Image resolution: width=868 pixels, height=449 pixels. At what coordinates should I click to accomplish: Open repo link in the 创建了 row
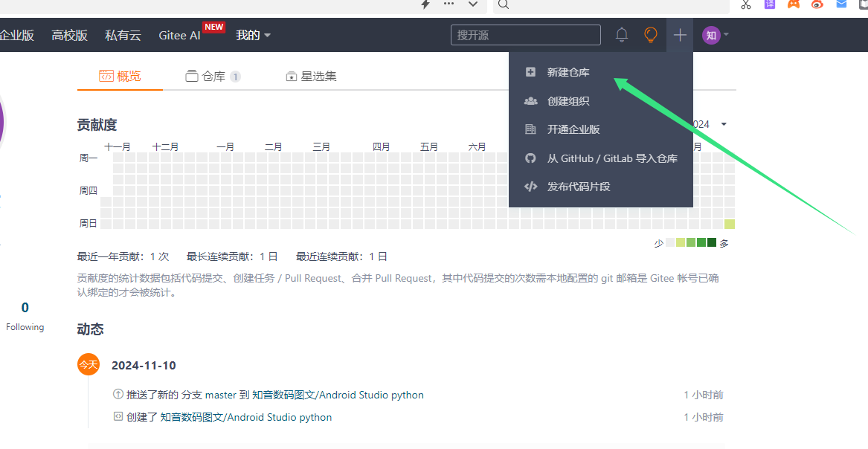pyautogui.click(x=246, y=417)
